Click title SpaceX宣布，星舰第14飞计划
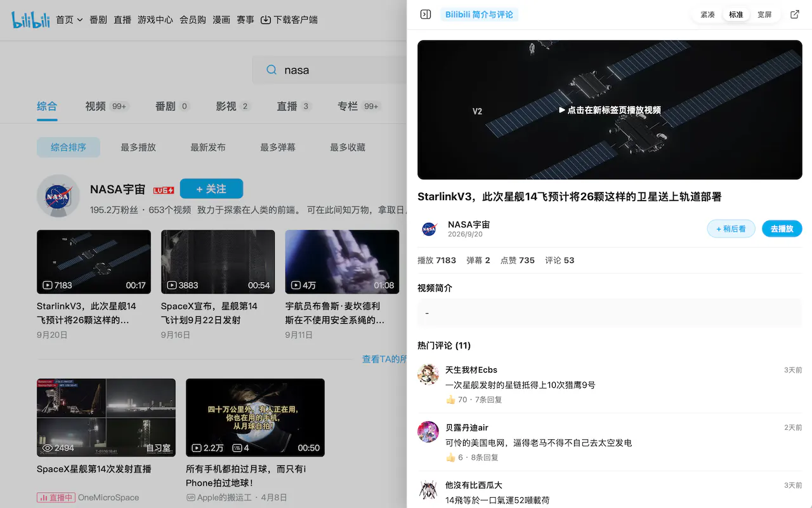 (209, 313)
